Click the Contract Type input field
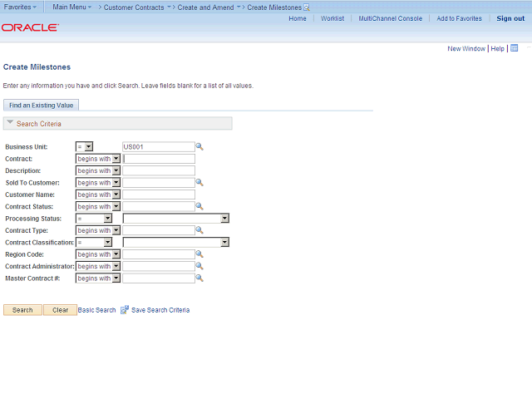The width and height of the screenshot is (532, 399). 159,230
